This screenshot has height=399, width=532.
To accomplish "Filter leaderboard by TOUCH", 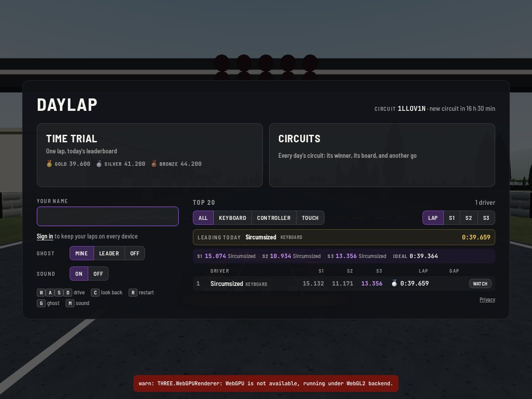I will pyautogui.click(x=310, y=218).
